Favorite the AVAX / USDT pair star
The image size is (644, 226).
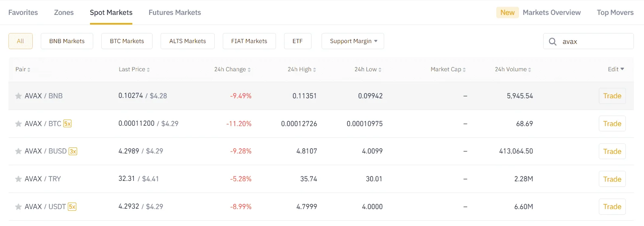tap(18, 207)
